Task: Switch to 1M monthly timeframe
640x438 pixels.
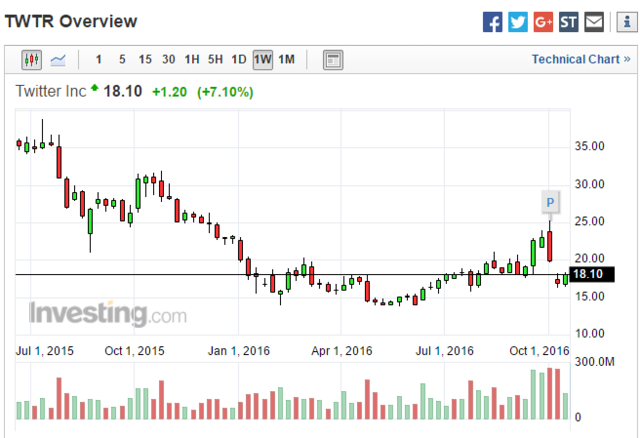Action: tap(286, 60)
